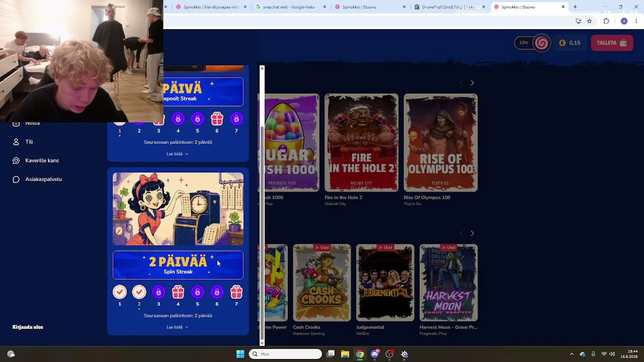Image resolution: width=644 pixels, height=362 pixels.
Task: Click the euro coin balance icon
Action: tap(562, 43)
